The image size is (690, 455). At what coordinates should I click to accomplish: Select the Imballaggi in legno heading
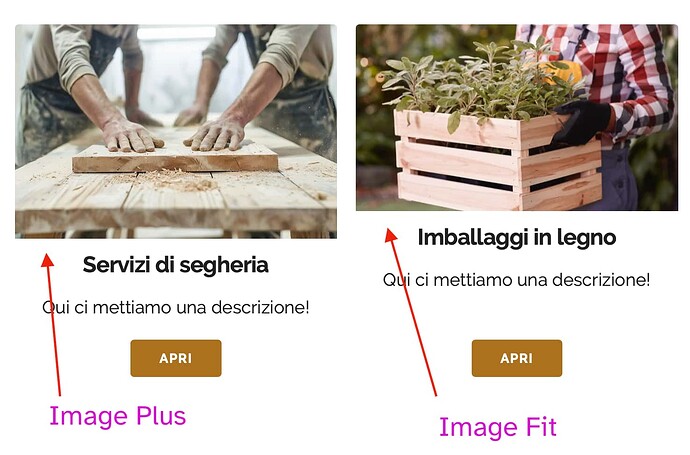click(517, 238)
